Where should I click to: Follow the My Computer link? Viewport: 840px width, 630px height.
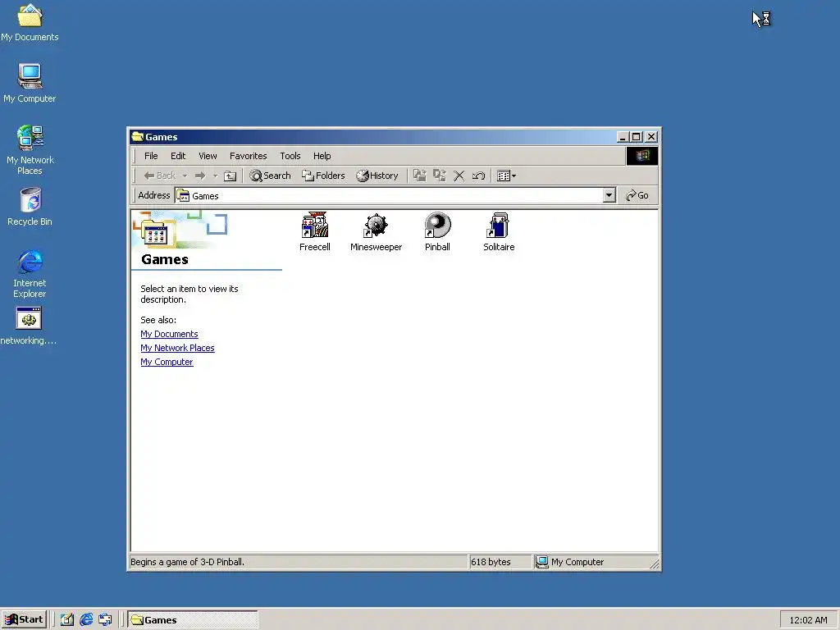click(x=167, y=362)
